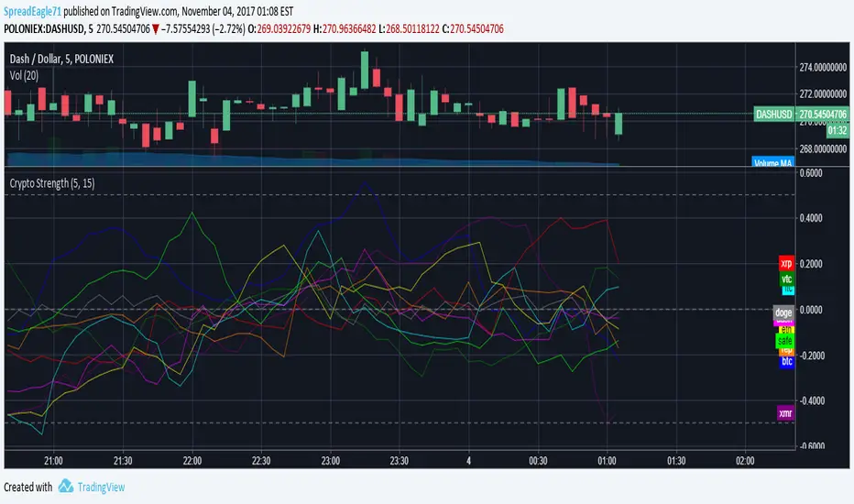
Task: Click the day 4 marker on time axis
Action: [469, 461]
